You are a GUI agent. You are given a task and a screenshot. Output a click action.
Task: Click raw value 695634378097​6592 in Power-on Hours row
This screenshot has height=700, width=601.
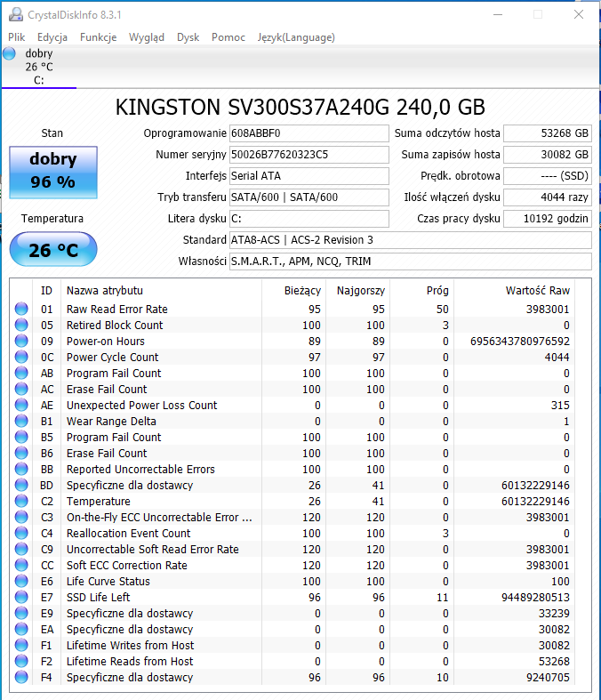520,342
